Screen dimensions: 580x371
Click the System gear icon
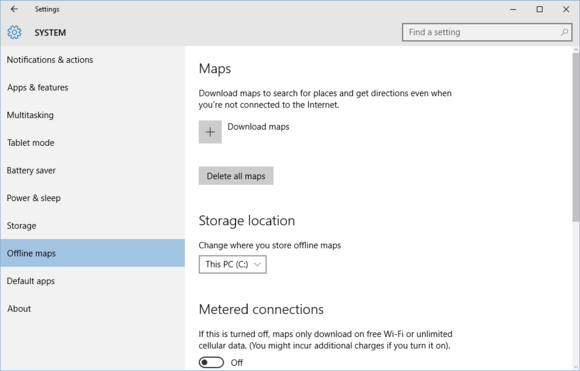[14, 32]
